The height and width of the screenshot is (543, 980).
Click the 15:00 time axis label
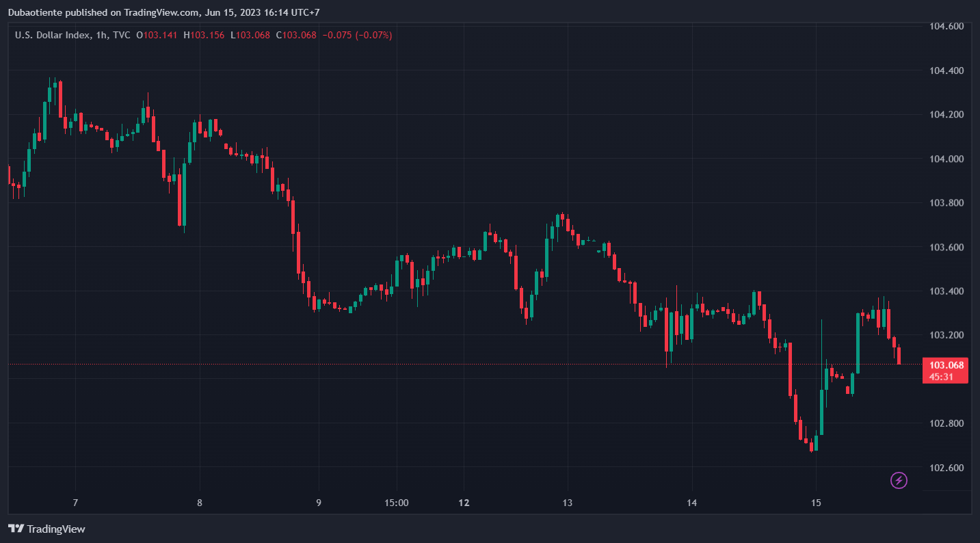pyautogui.click(x=397, y=503)
